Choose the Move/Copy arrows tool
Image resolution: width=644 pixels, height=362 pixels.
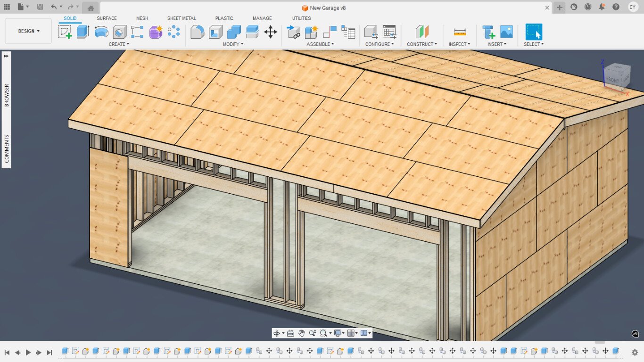[x=270, y=32]
